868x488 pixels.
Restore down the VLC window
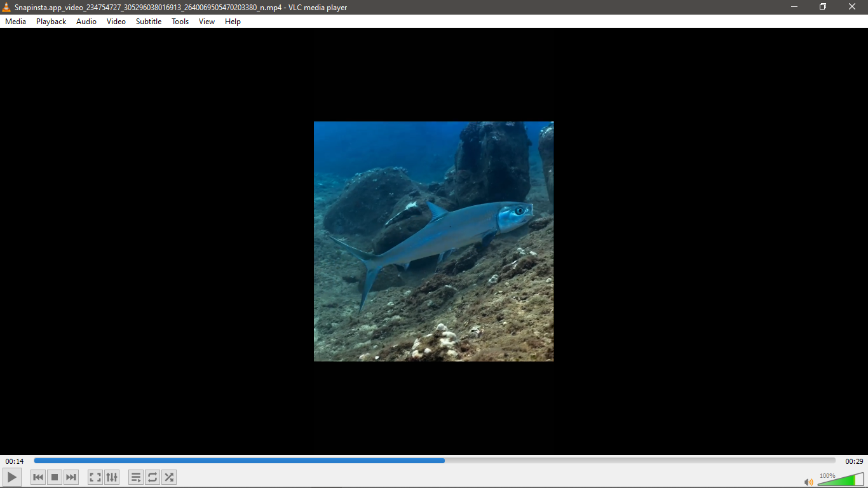pos(823,7)
